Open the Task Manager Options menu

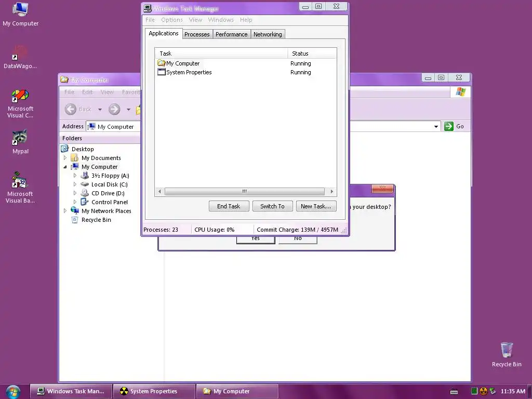pyautogui.click(x=171, y=20)
